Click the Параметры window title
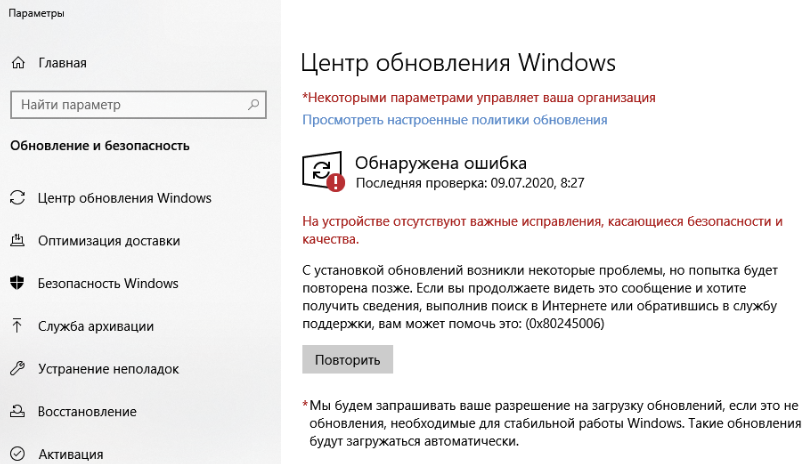Image resolution: width=809 pixels, height=464 pixels. 36,13
